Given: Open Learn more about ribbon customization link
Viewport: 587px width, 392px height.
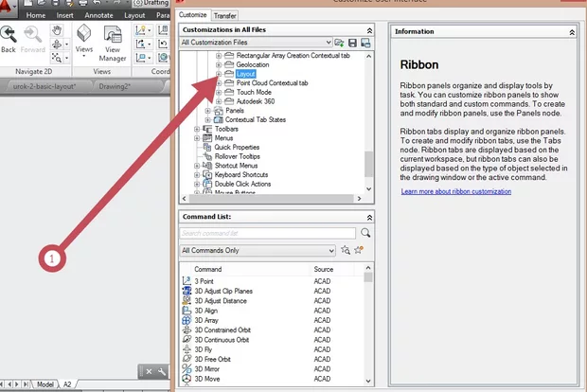Looking at the screenshot, I should click(x=455, y=191).
